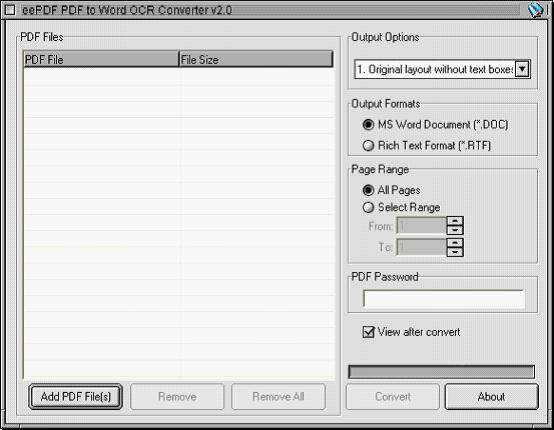Click the About button
This screenshot has height=430, width=554.
coord(491,396)
